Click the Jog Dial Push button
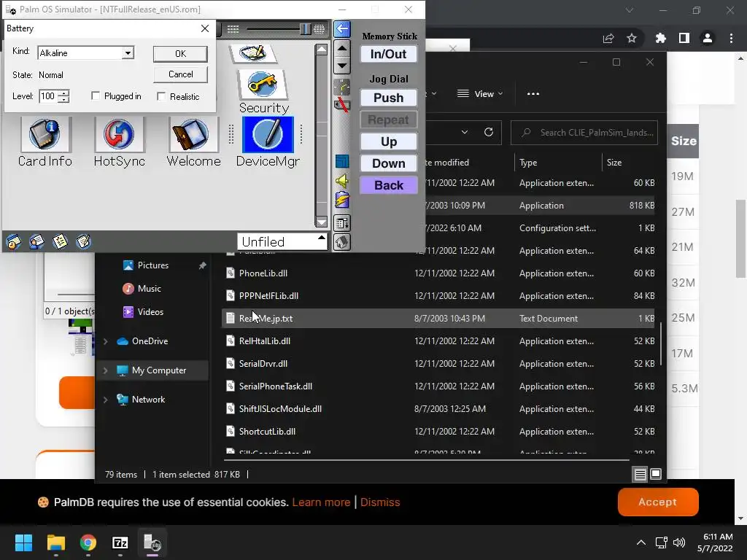The width and height of the screenshot is (747, 560). (388, 98)
